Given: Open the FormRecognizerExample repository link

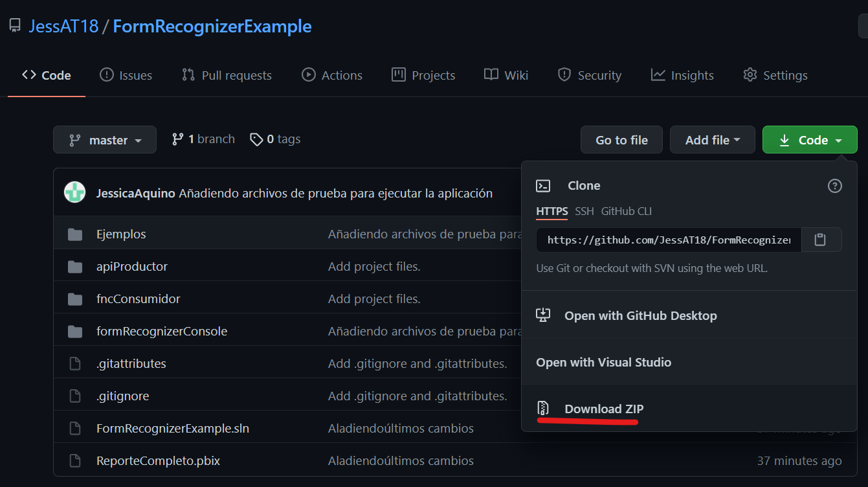Looking at the screenshot, I should 212,27.
